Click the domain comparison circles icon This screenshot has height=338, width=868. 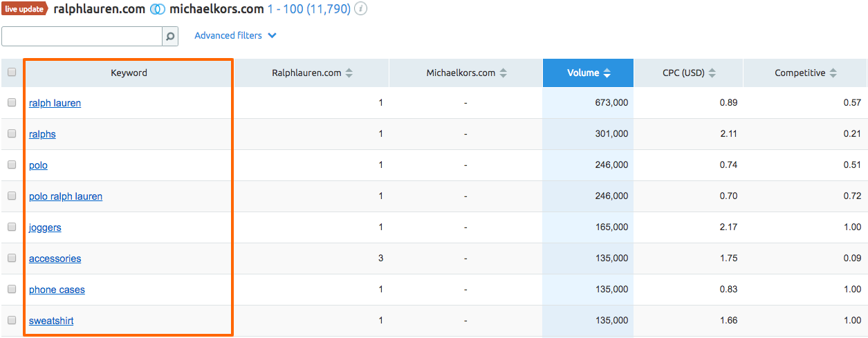pyautogui.click(x=157, y=10)
